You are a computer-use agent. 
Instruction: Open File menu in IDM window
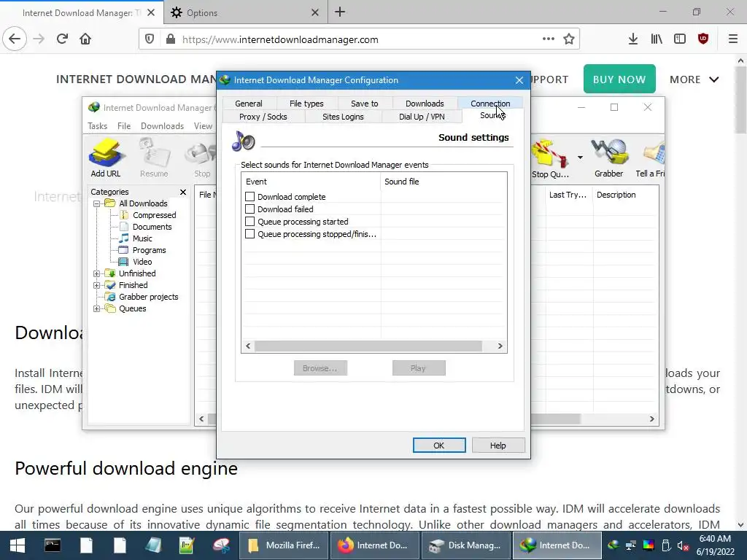click(124, 126)
